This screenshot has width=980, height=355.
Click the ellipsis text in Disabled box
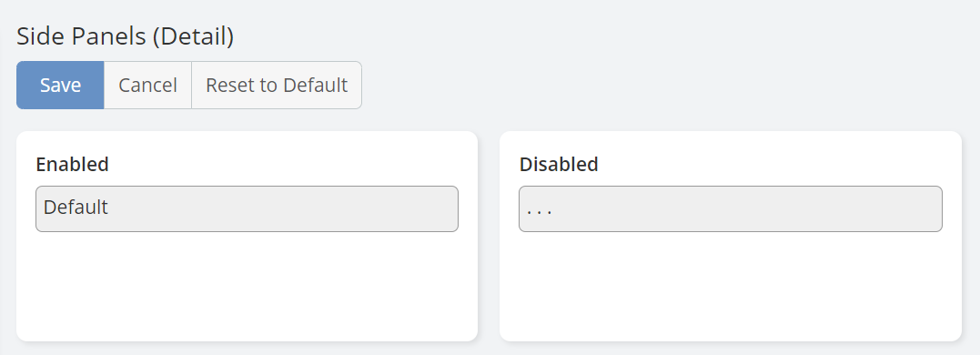click(x=539, y=211)
